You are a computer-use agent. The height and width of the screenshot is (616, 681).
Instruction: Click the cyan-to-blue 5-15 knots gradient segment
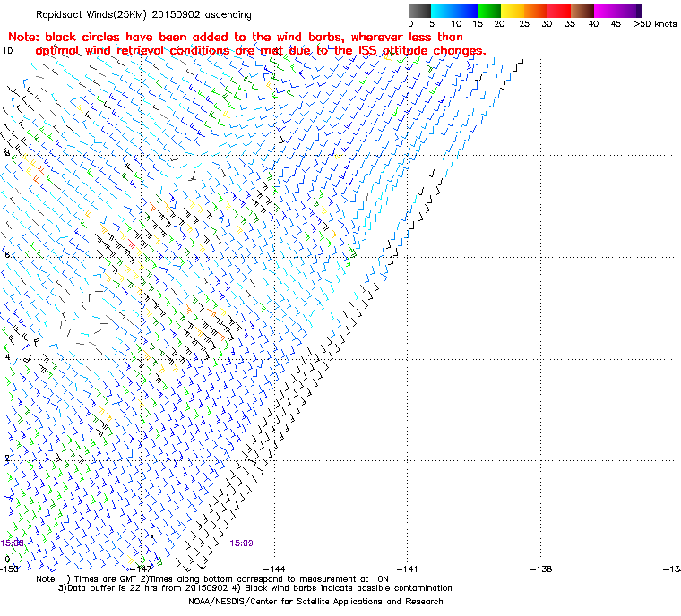click(454, 11)
